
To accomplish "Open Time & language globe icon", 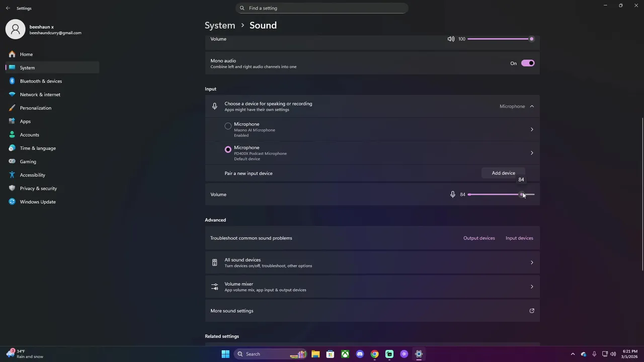I will coord(12,148).
